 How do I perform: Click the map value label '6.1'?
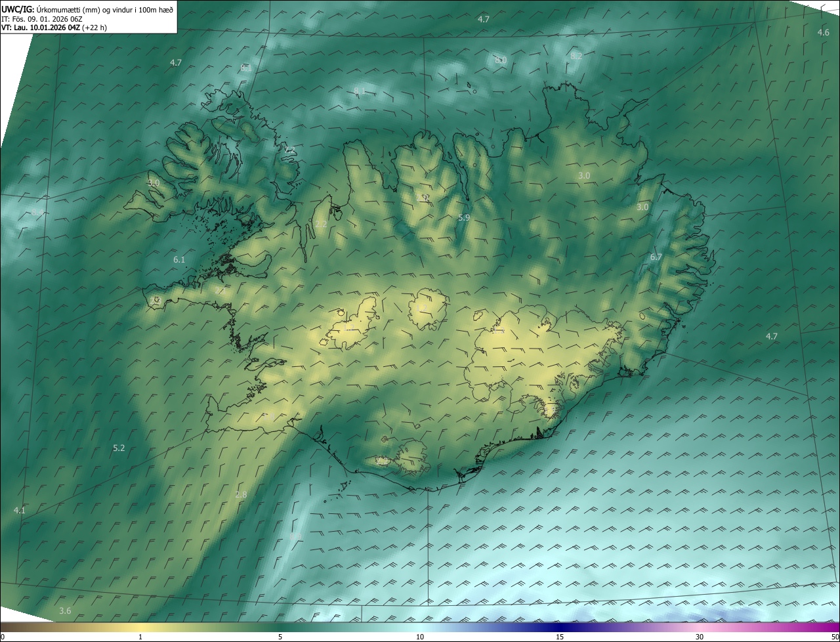179,260
